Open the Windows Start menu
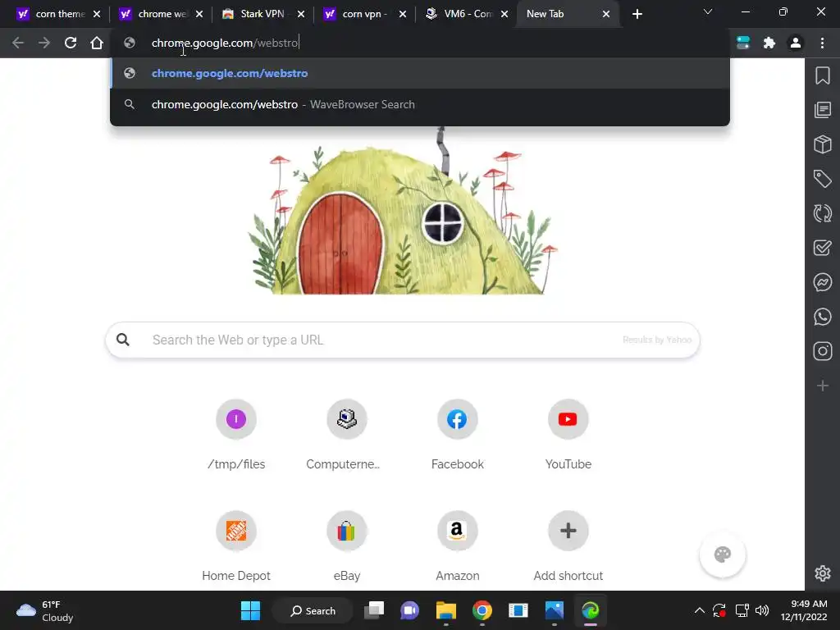This screenshot has width=840, height=630. [250, 610]
